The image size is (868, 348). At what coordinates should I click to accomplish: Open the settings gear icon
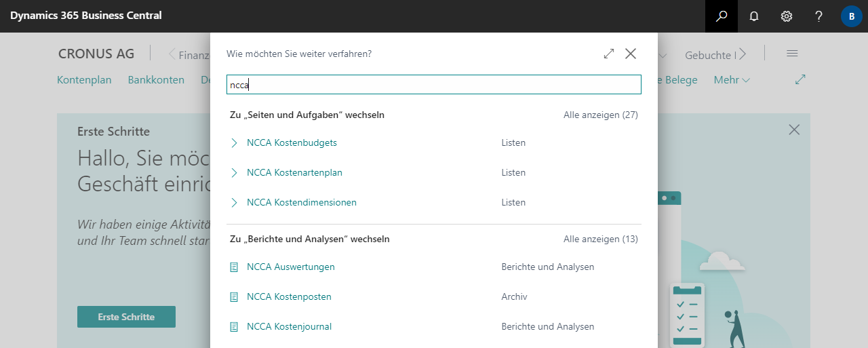tap(787, 16)
